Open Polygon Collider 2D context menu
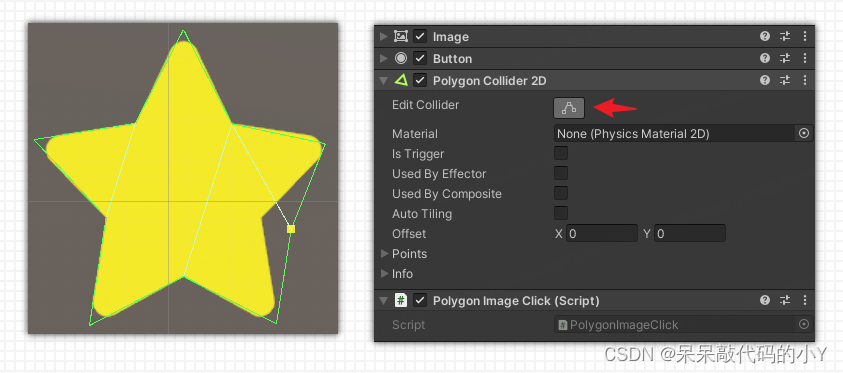Image resolution: width=843 pixels, height=373 pixels. coord(804,81)
